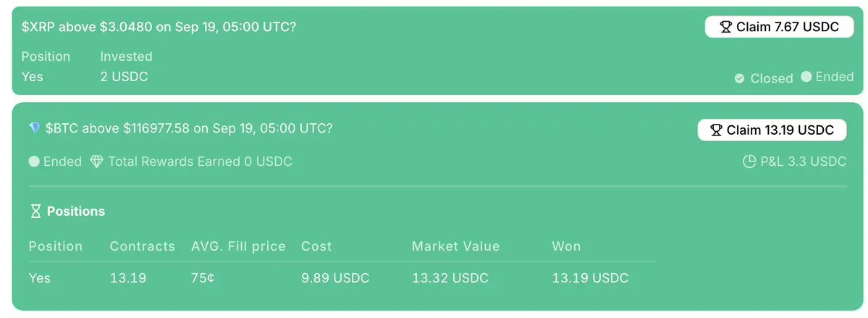Click the hourglass icon beside Positions
The image size is (868, 318).
click(35, 211)
